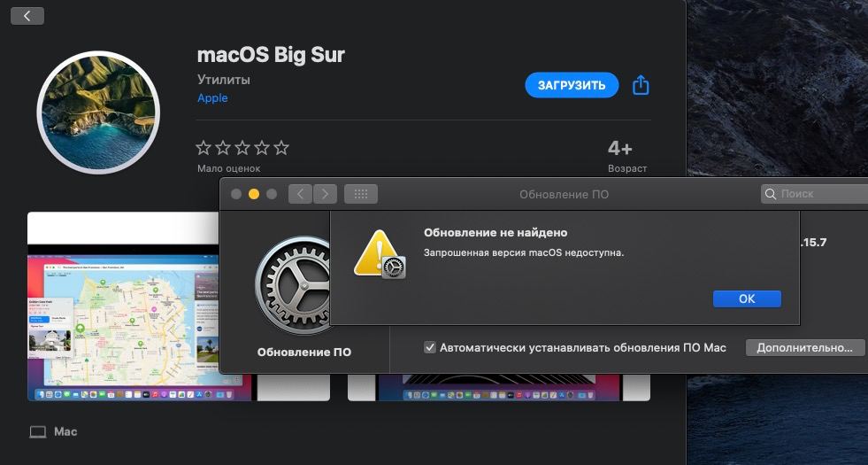This screenshot has width=868, height=465.
Task: Click the ЗАГРУЗИТЬ download button
Action: tap(572, 85)
